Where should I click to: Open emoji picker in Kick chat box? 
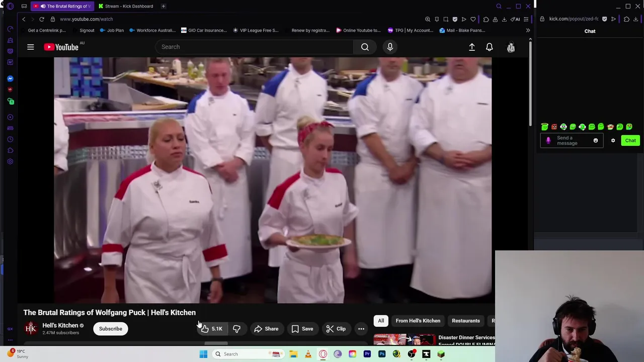(596, 141)
